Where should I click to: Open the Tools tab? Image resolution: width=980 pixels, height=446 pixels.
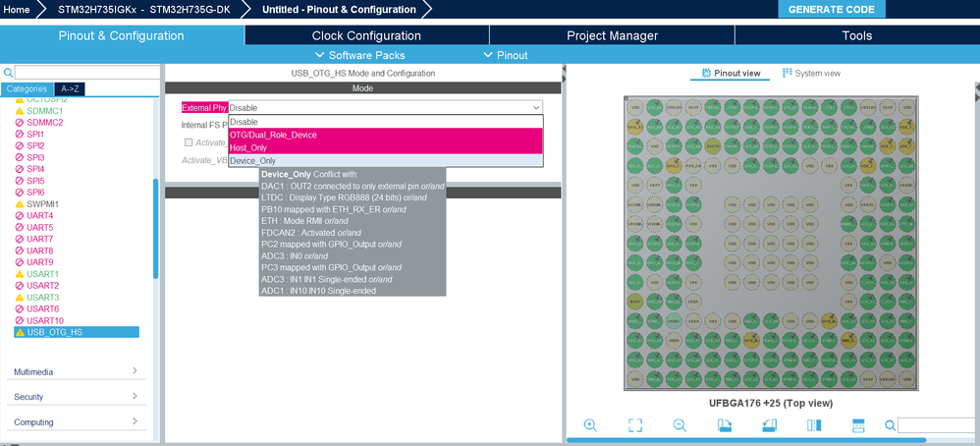tap(857, 35)
